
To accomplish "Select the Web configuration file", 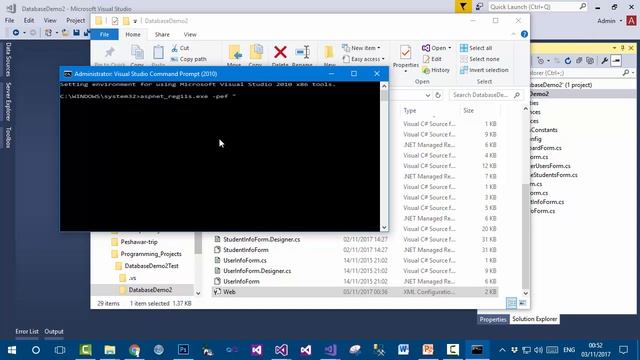I will [355, 292].
